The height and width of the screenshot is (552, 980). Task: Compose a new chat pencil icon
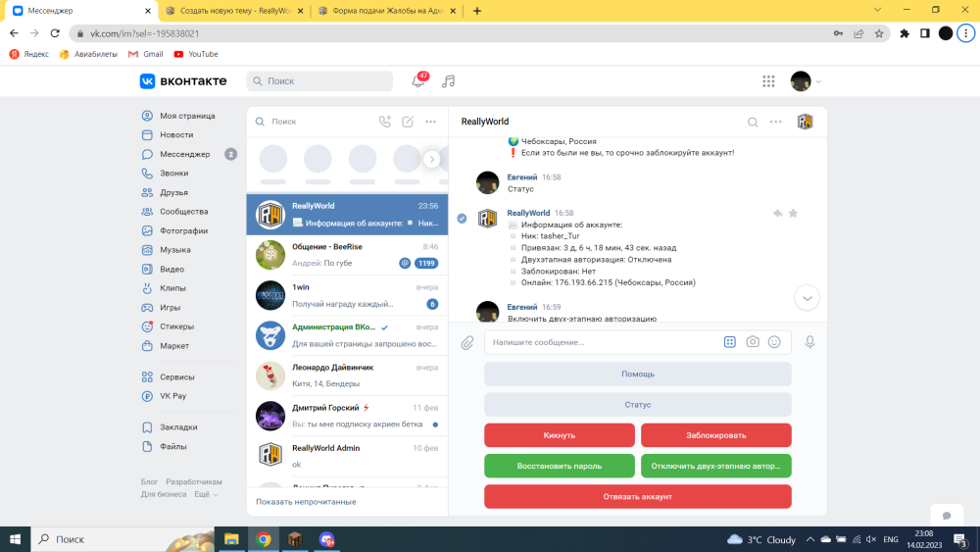click(408, 122)
